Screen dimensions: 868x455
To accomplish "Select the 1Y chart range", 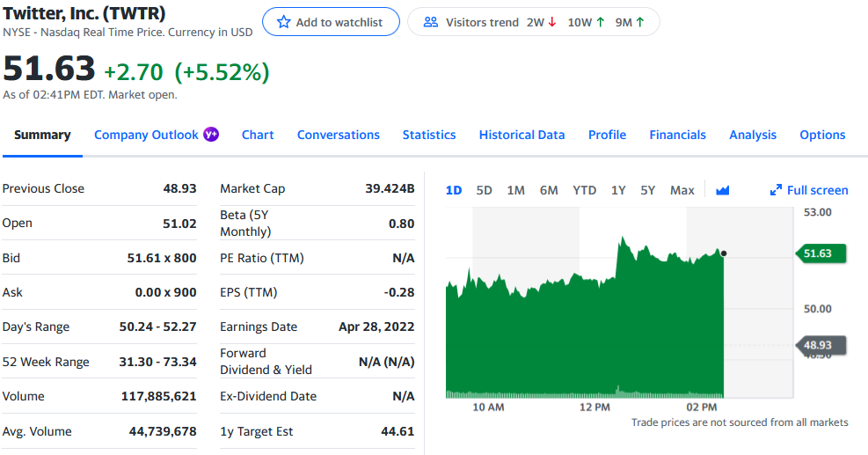I will pyautogui.click(x=618, y=190).
